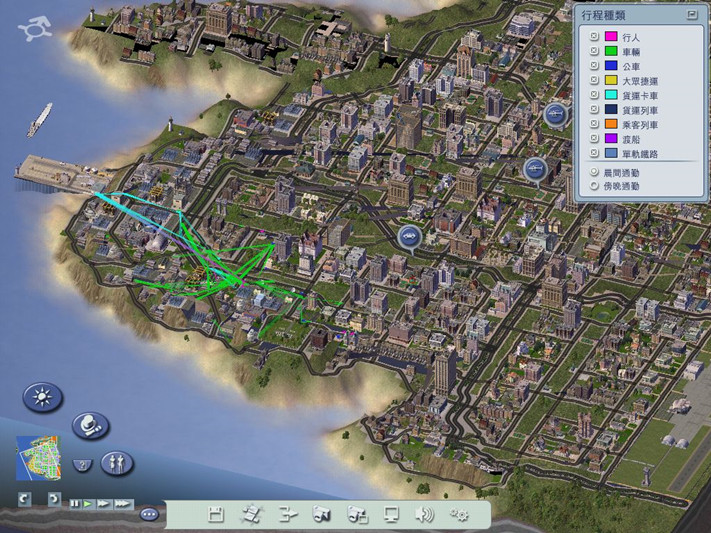Set simulation to normal play speed
This screenshot has height=533, width=711.
pos(88,504)
